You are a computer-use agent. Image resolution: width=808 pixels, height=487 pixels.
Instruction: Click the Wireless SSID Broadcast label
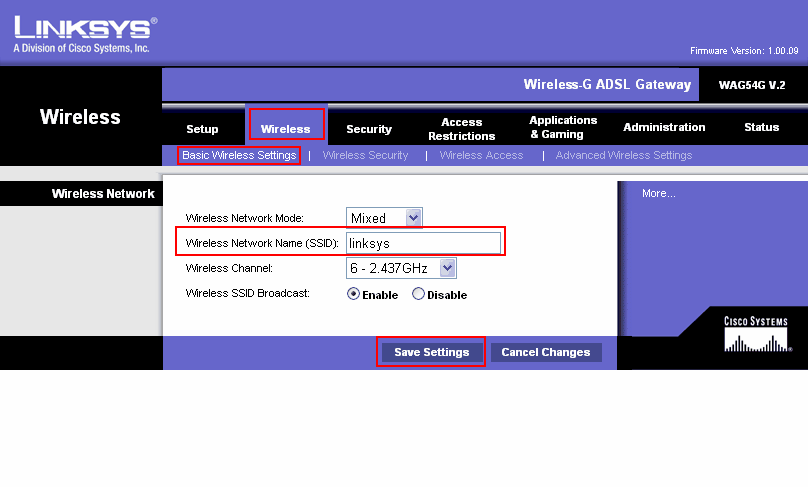[x=247, y=293]
